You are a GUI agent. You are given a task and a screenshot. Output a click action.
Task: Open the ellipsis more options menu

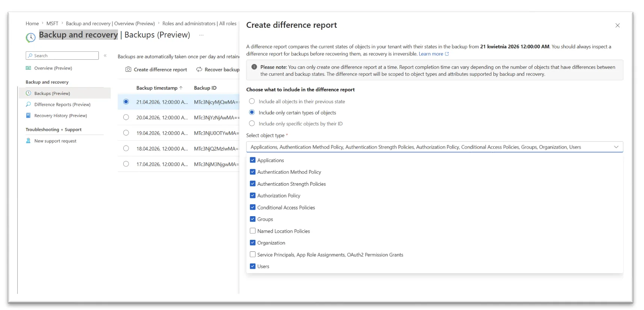(201, 35)
